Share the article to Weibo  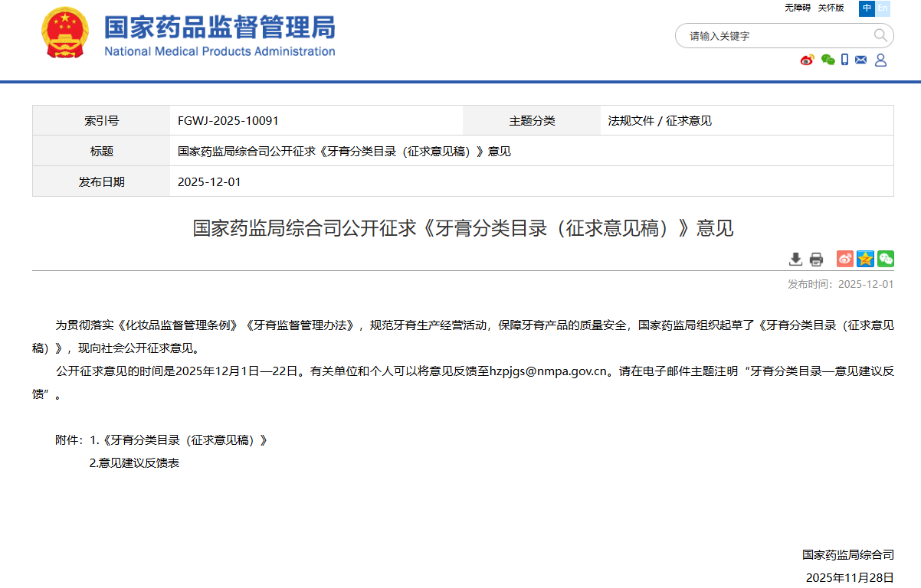coord(844,259)
